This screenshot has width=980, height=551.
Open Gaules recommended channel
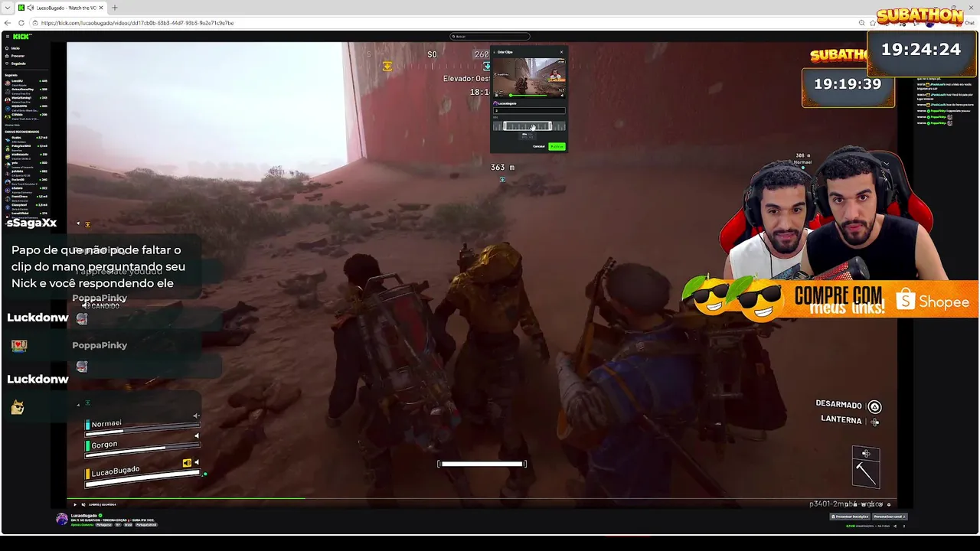point(27,139)
